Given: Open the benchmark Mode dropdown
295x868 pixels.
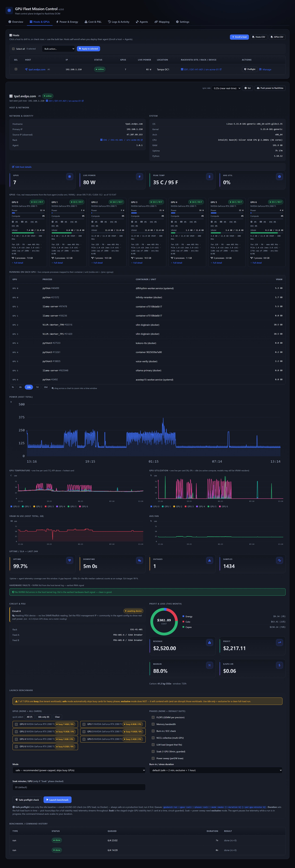Looking at the screenshot, I should 79,770.
